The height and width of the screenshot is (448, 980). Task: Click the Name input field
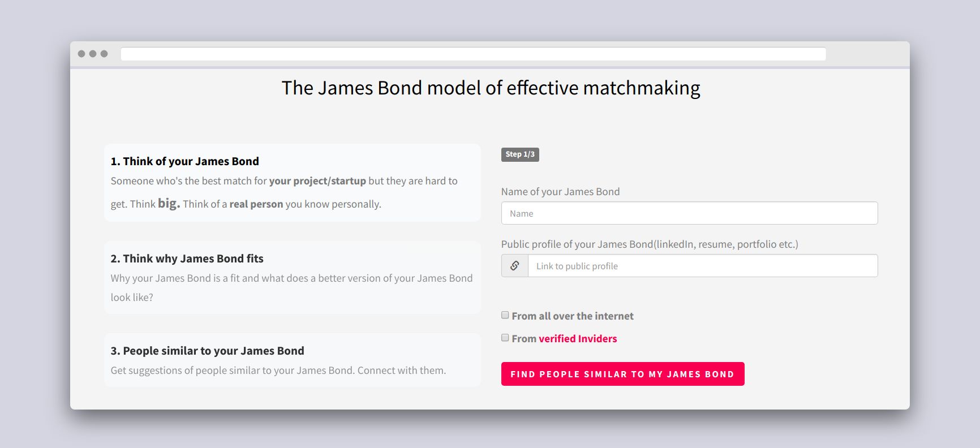pyautogui.click(x=689, y=213)
